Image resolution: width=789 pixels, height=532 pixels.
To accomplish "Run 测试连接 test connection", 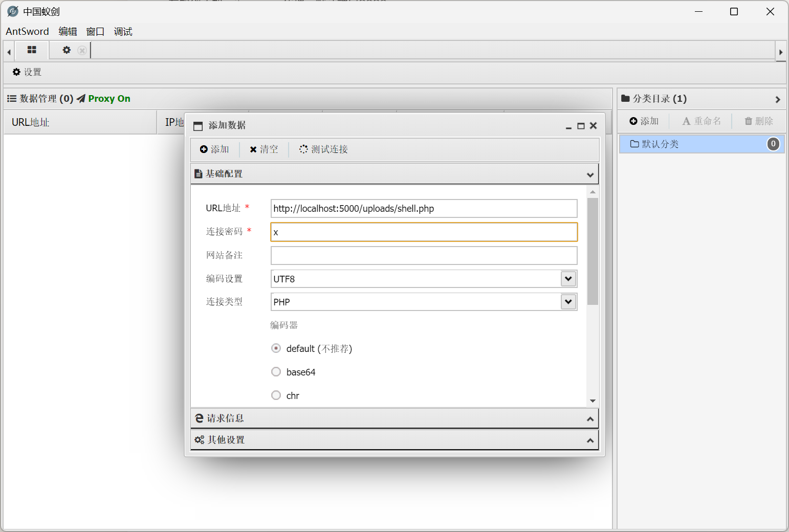I will (323, 149).
